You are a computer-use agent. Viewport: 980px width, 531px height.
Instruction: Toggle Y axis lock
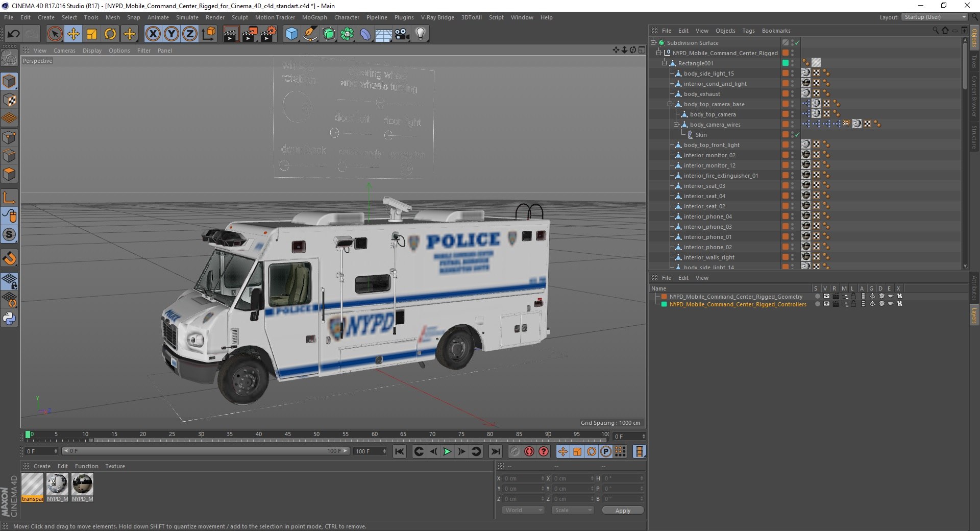(171, 34)
